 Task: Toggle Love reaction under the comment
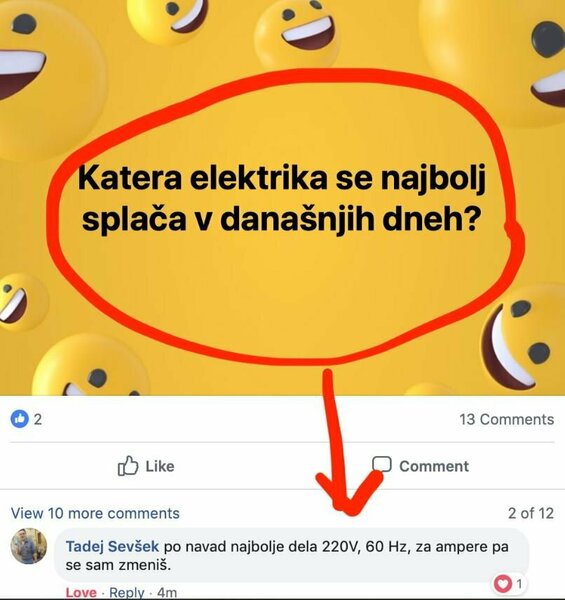[81, 592]
